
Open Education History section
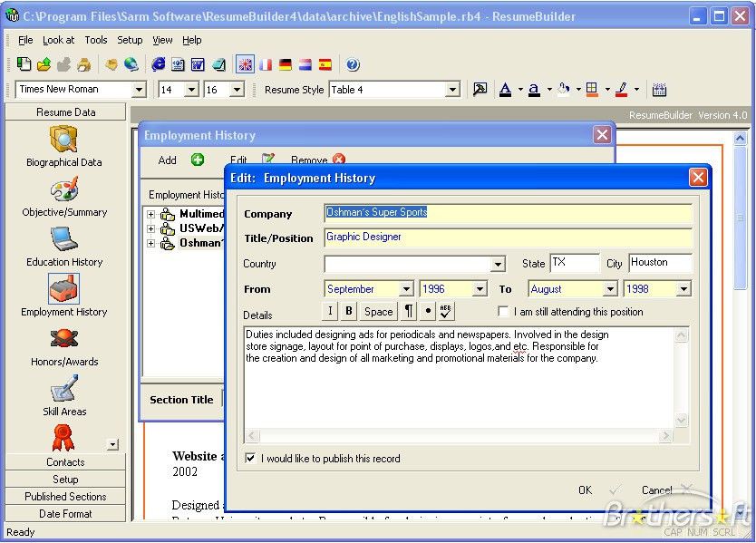(64, 247)
